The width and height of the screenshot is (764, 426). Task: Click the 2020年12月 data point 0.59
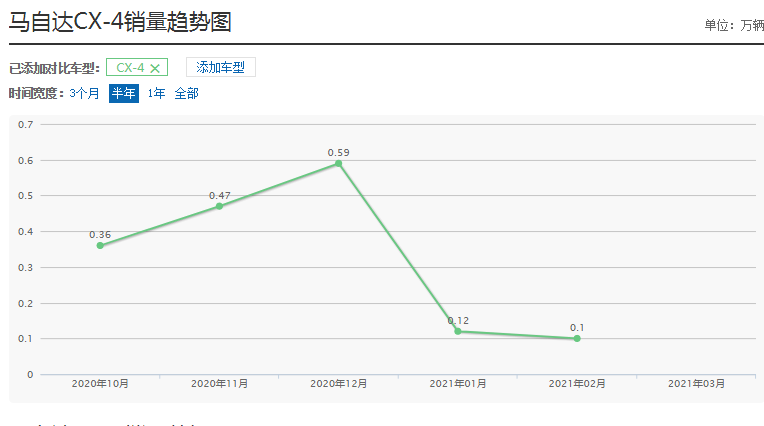tap(338, 163)
